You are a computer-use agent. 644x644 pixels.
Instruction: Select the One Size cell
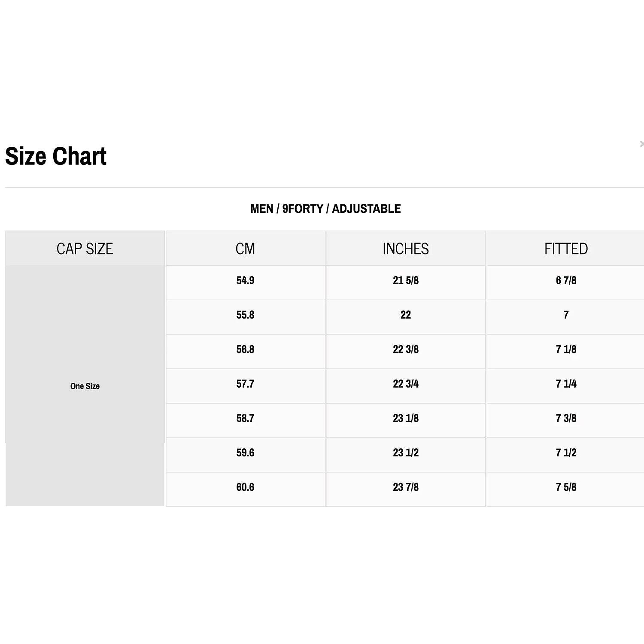coord(85,386)
